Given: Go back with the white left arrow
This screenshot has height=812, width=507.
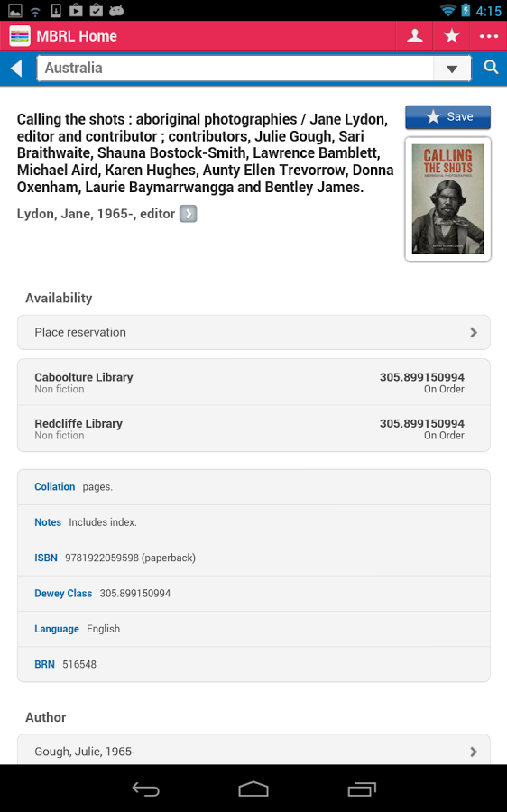Looking at the screenshot, I should click(x=16, y=68).
